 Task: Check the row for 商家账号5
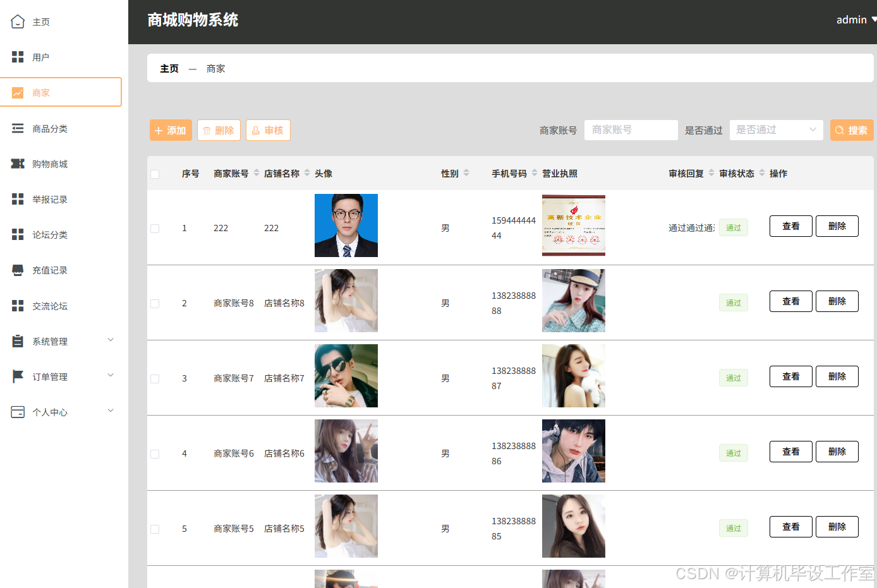tap(155, 529)
